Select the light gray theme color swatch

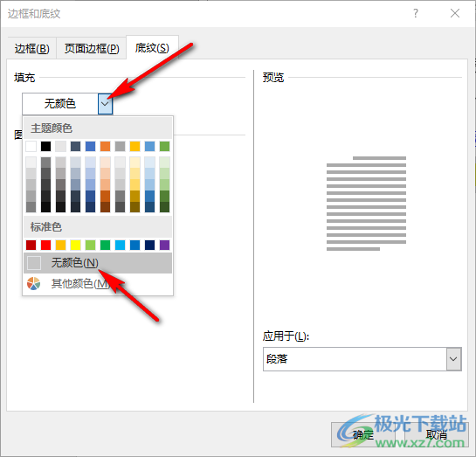point(61,146)
